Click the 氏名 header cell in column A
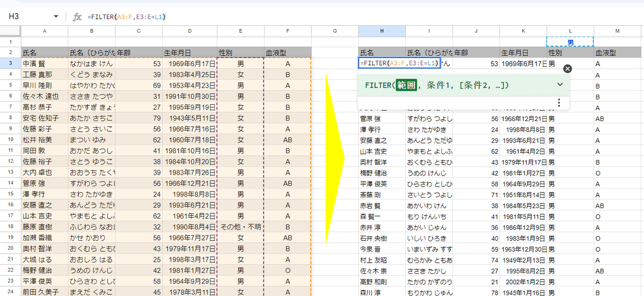Image resolution: width=644 pixels, height=296 pixels. click(x=45, y=53)
